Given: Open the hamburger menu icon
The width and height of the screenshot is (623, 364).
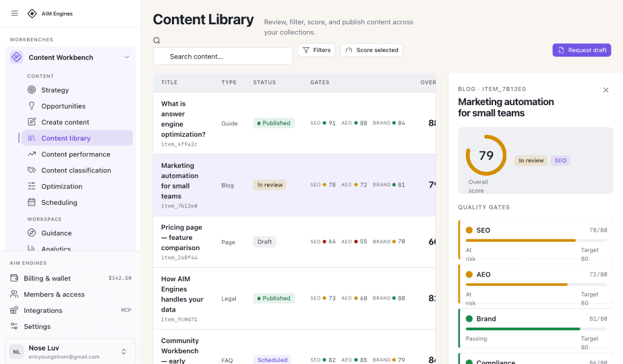Looking at the screenshot, I should [15, 13].
